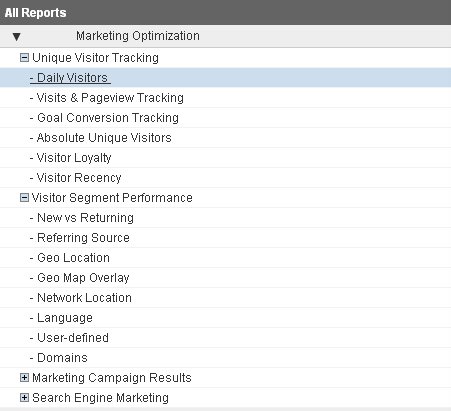The image size is (451, 411).
Task: Collapse Unique Visitor Tracking minus icon
Action: click(x=24, y=58)
